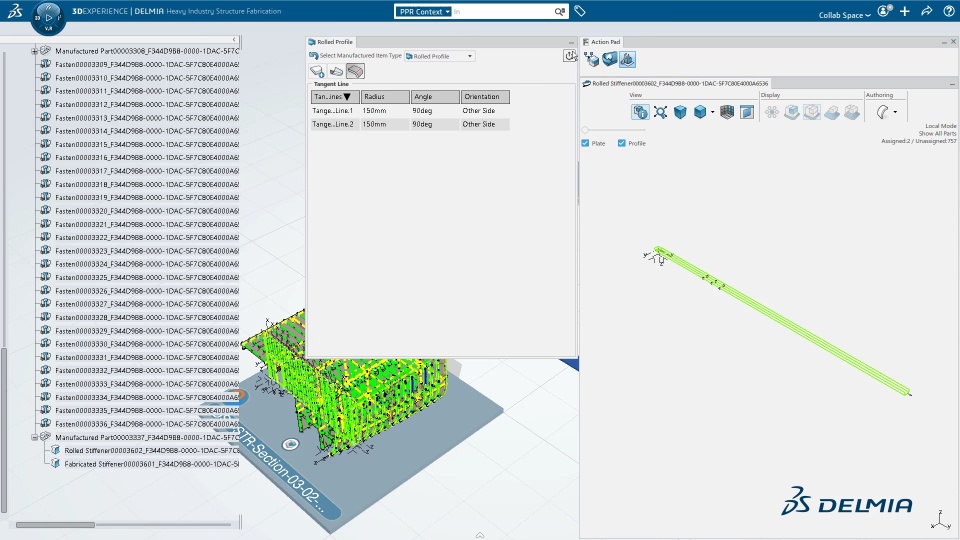Click the Local Mode label

940,126
